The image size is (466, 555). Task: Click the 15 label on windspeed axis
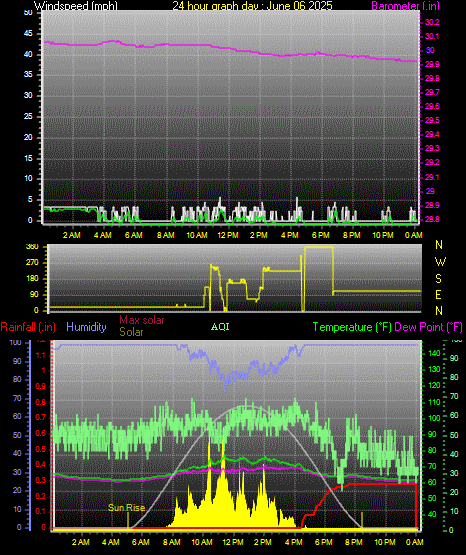coord(28,158)
